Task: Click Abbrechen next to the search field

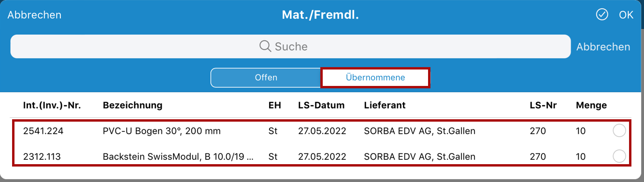Action: click(603, 47)
